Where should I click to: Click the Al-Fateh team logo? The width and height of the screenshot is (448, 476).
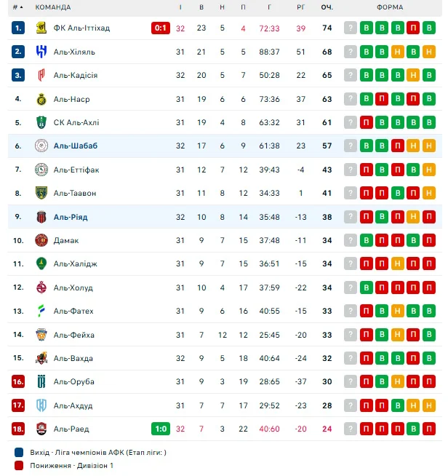(x=41, y=311)
